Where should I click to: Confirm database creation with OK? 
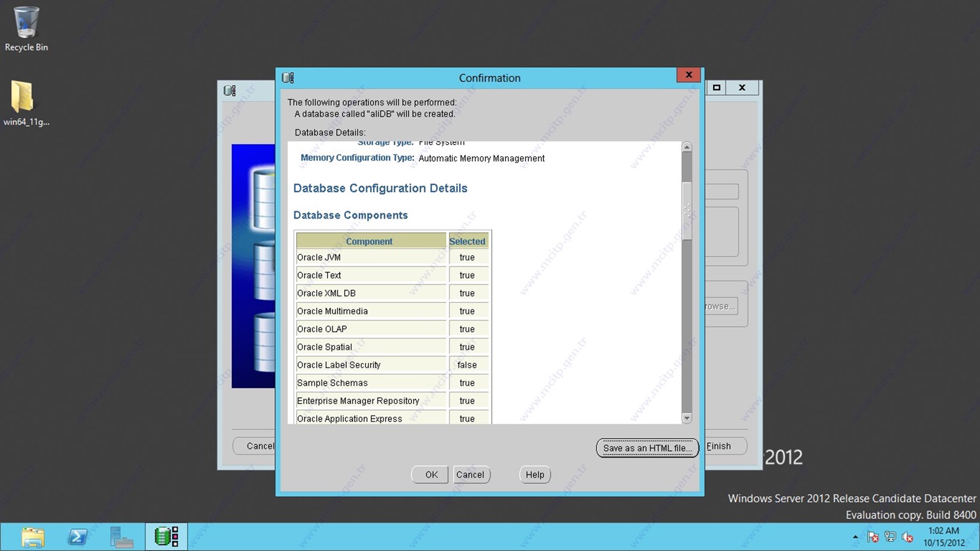point(431,475)
